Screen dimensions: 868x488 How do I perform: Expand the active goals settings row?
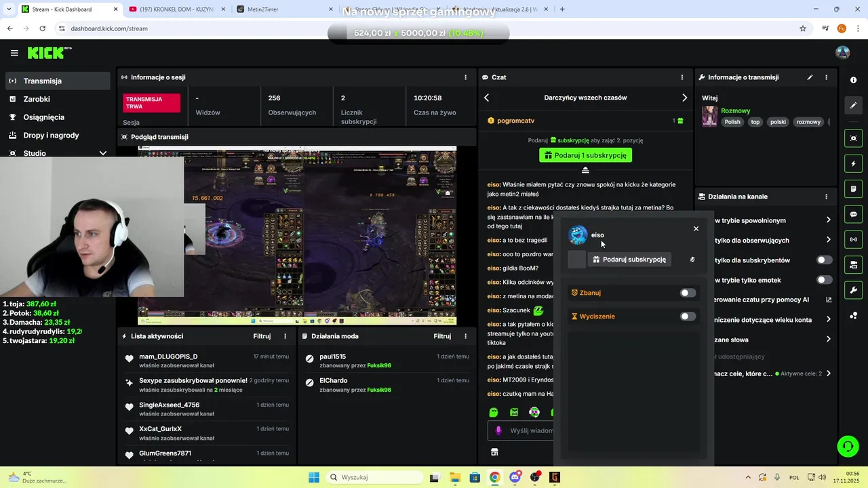click(x=828, y=373)
